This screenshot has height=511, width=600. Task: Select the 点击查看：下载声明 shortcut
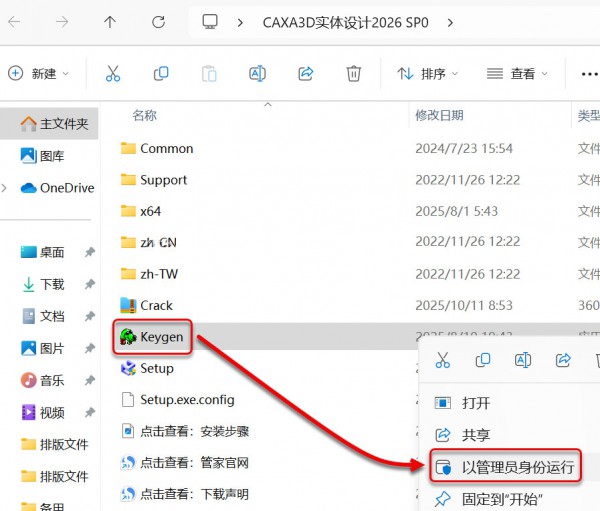[185, 494]
